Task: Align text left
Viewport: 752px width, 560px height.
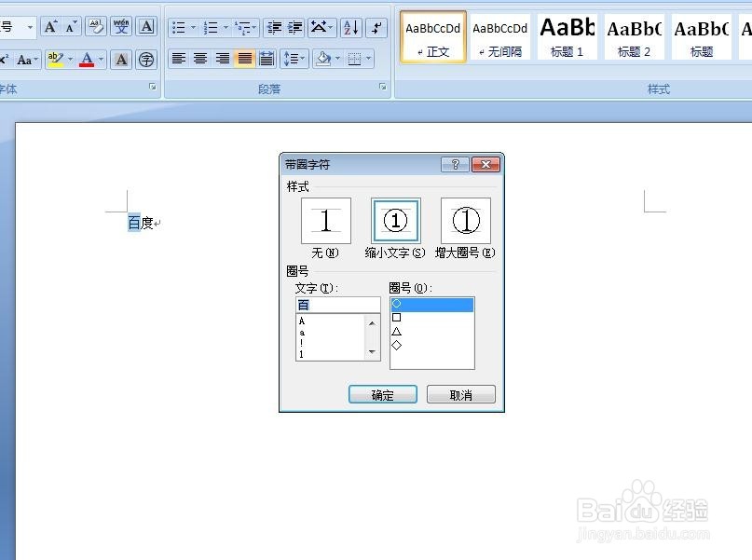Action: 179,59
